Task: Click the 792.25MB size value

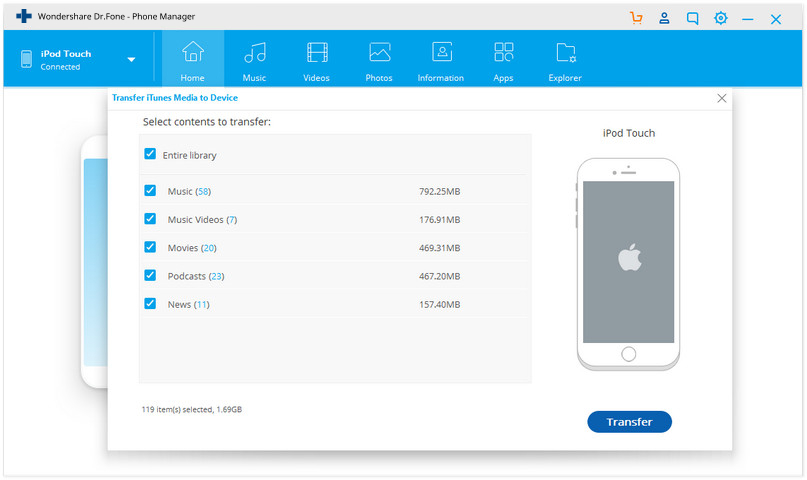Action: [440, 191]
